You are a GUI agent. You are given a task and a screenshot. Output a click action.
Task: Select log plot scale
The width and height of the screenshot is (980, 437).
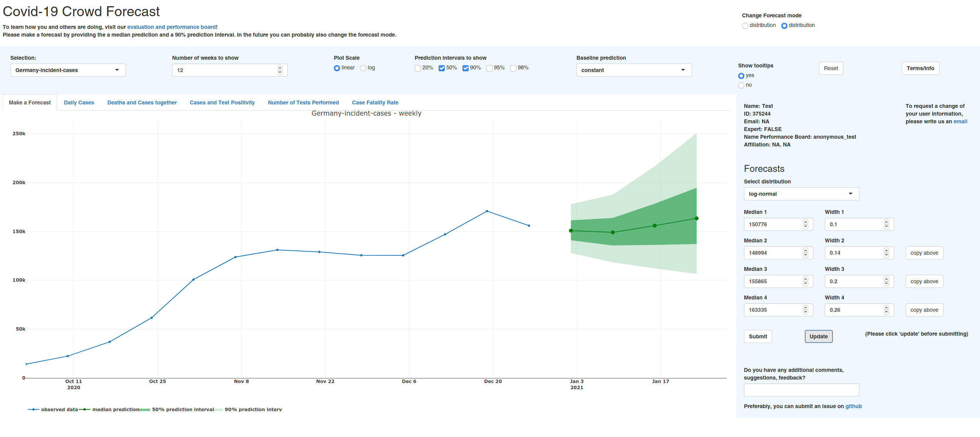(363, 68)
